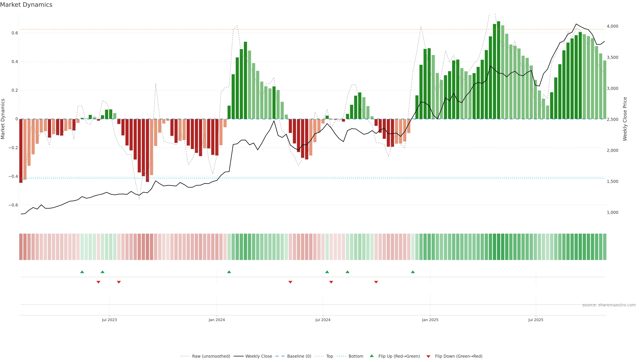This screenshot has width=644, height=362.
Task: Click the Jul 2024 x-axis label
Action: pos(323,320)
